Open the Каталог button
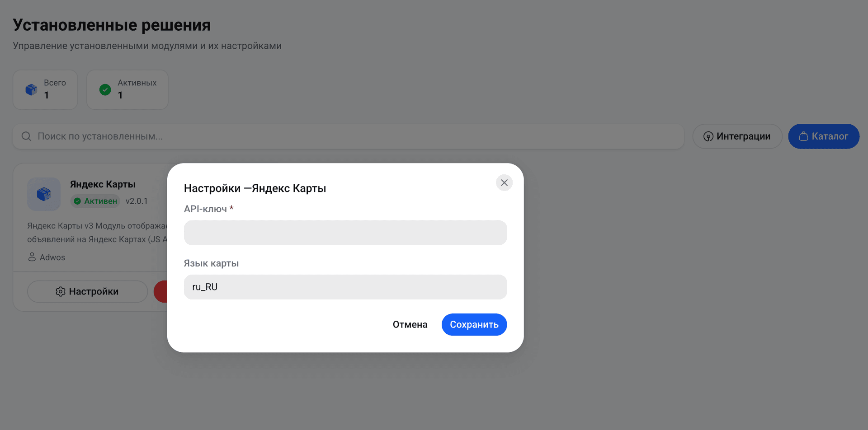This screenshot has height=430, width=868. pyautogui.click(x=824, y=136)
